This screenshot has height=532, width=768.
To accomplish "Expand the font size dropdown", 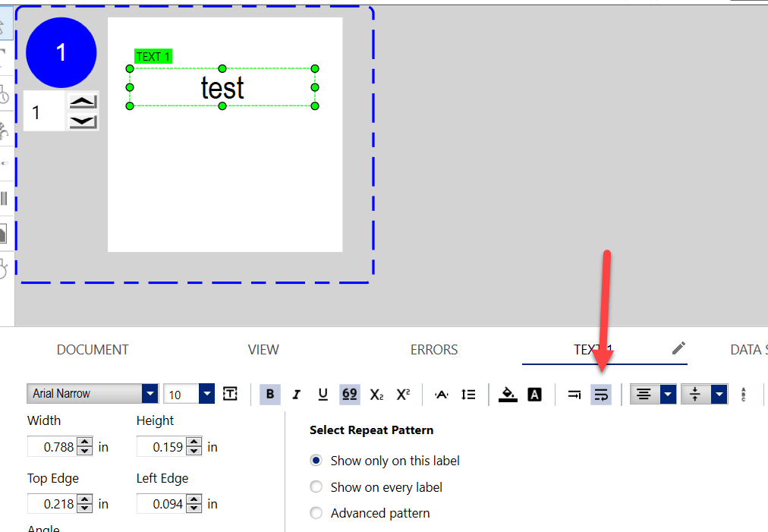I will (206, 394).
